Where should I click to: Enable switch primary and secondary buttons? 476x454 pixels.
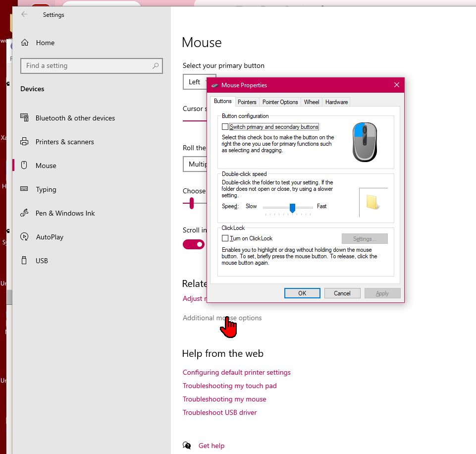coord(225,126)
